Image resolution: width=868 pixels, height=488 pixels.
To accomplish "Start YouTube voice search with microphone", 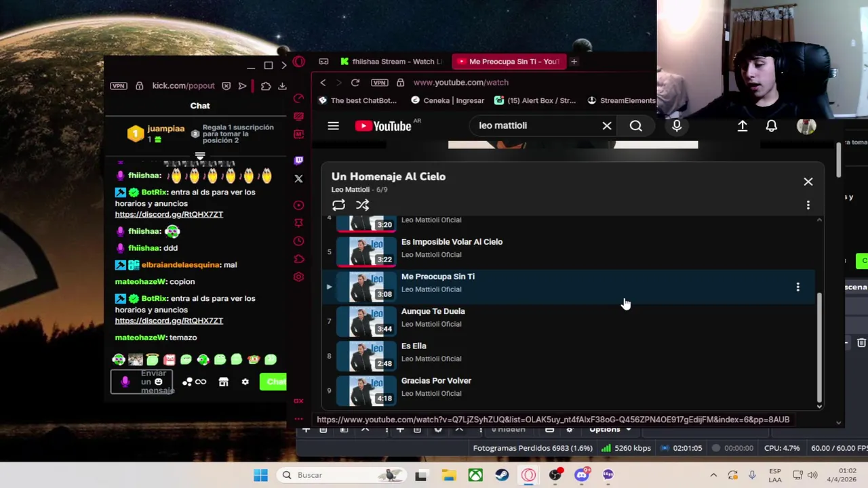I will [677, 125].
